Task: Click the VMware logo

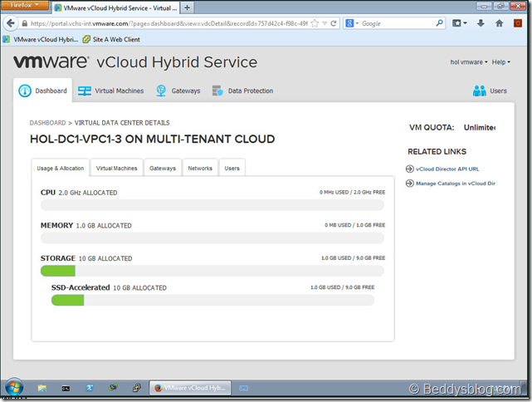Action: [x=51, y=61]
